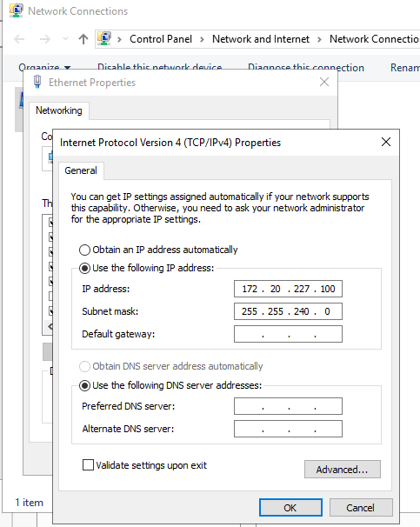Image resolution: width=420 pixels, height=527 pixels.
Task: Open the Organize menu
Action: point(44,66)
